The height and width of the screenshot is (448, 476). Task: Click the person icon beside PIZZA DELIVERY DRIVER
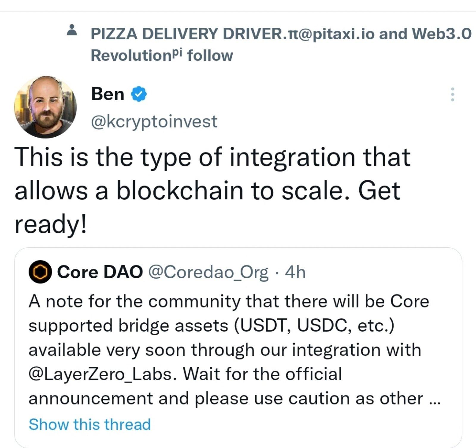(71, 30)
